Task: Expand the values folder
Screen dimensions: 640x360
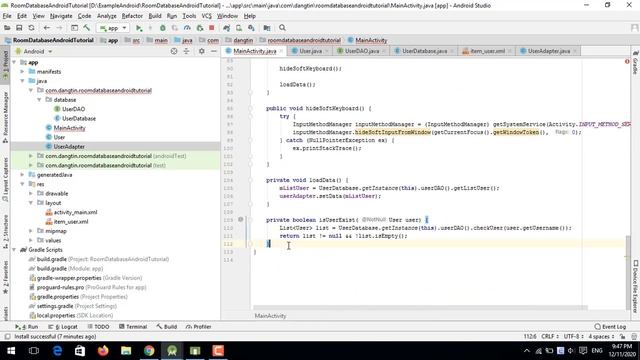Action: click(x=31, y=240)
